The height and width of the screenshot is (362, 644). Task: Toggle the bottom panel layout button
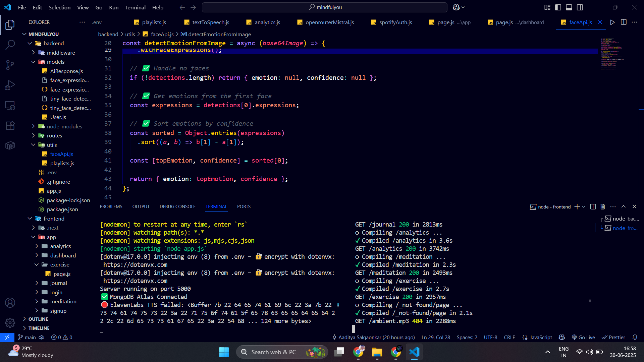point(569,7)
